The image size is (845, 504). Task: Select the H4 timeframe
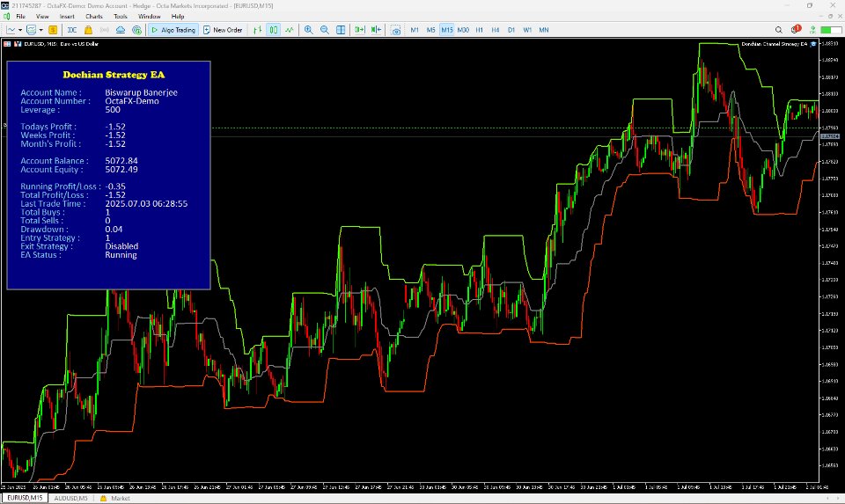496,30
